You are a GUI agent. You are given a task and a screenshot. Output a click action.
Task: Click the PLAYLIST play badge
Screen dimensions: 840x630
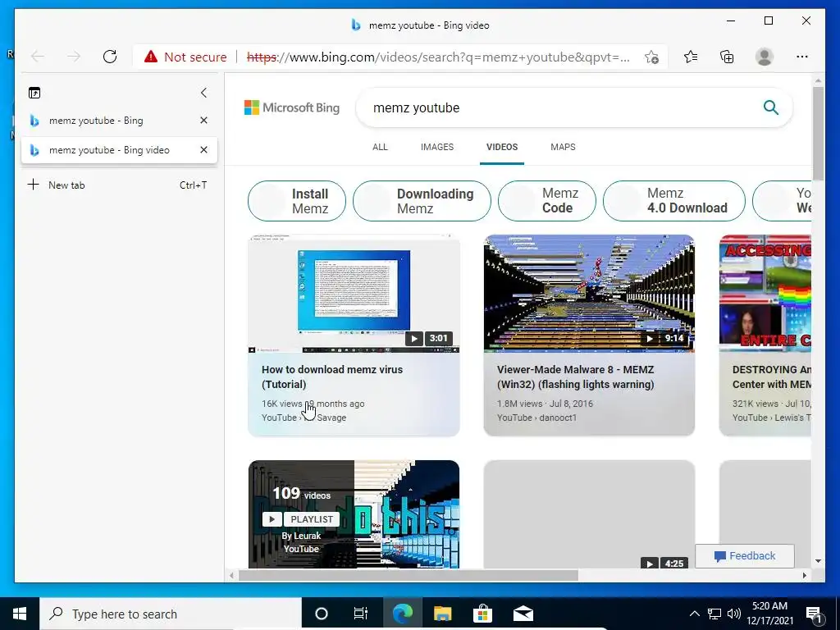tap(300, 519)
